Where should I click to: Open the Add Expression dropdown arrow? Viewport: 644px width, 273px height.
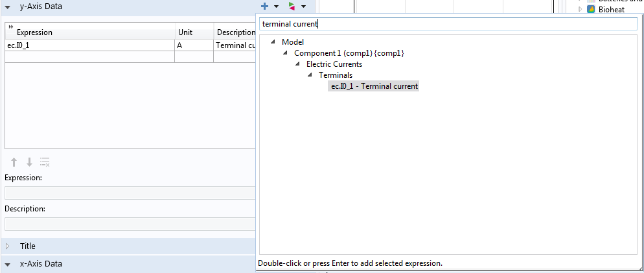click(x=276, y=6)
